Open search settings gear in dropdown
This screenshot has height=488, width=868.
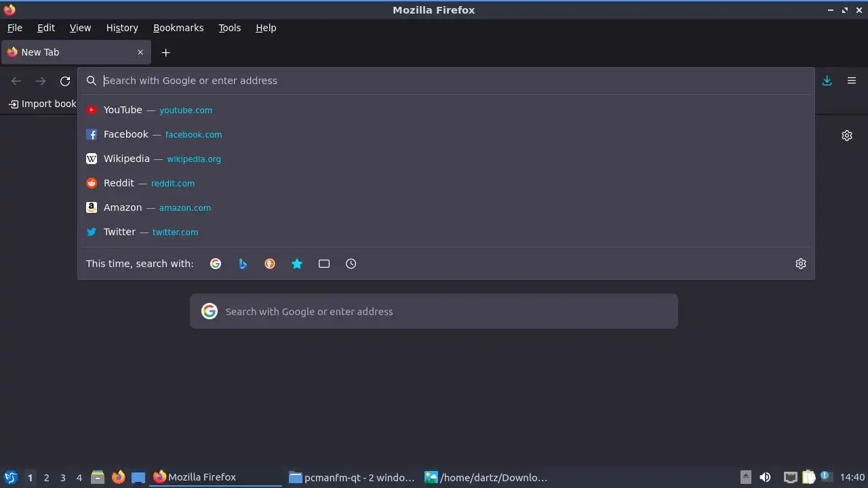(x=801, y=264)
